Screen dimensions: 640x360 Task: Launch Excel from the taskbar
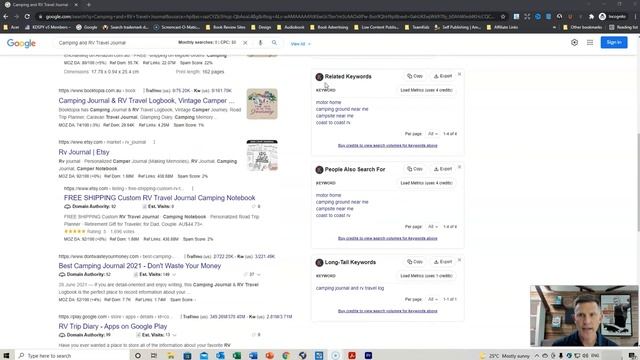pyautogui.click(x=237, y=356)
